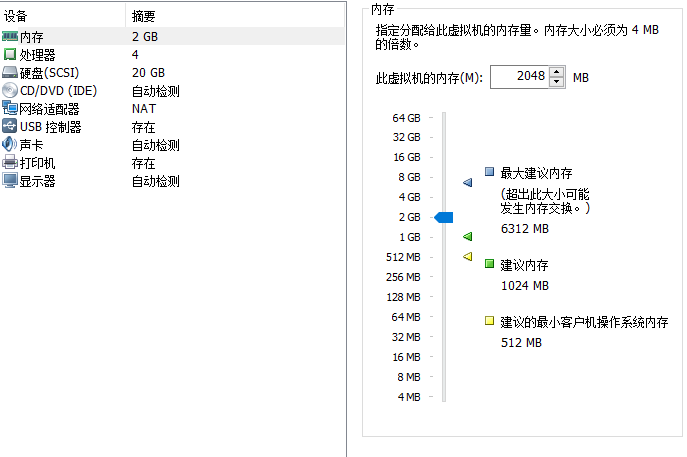
Task: Select the 声卡 row label
Action: pos(32,145)
